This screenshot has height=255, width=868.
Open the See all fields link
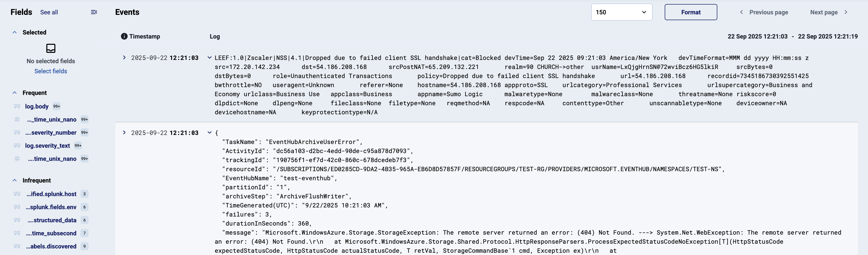(49, 13)
